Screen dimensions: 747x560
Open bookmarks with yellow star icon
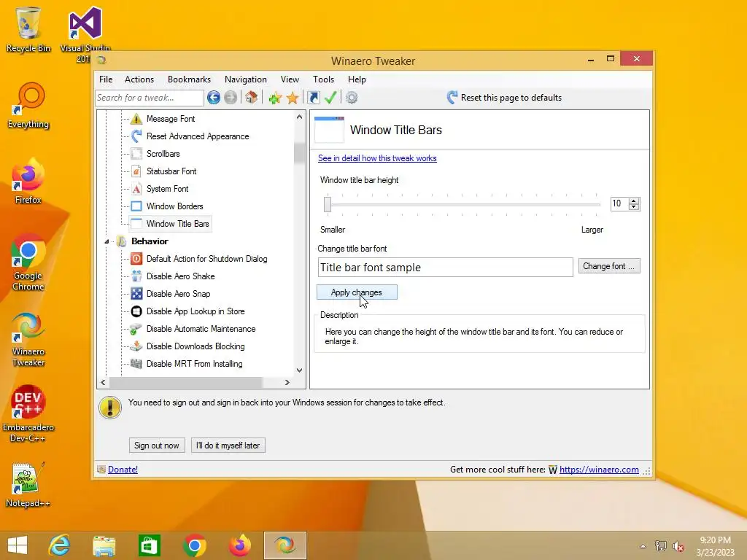pos(293,98)
